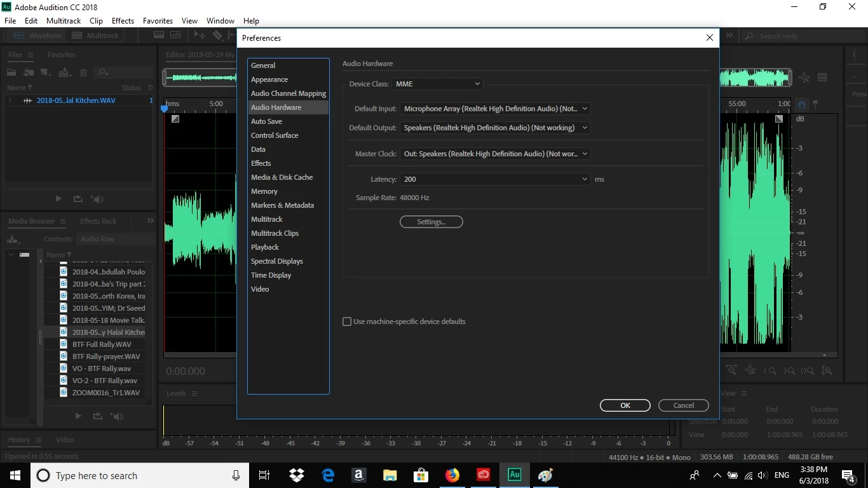Viewport: 868px width, 488px height.
Task: Select BTF Full Rally.WAV in Media Browser
Action: coord(102,344)
